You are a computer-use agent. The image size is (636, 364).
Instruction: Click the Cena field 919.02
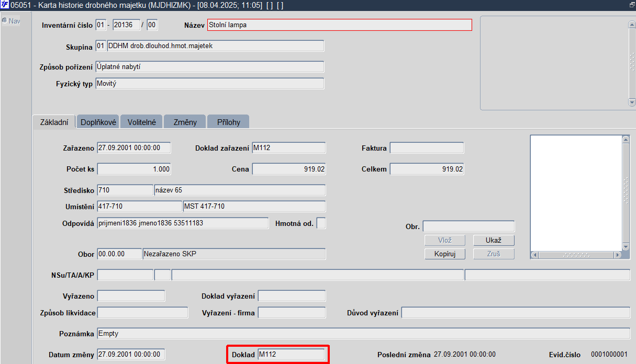pos(289,169)
